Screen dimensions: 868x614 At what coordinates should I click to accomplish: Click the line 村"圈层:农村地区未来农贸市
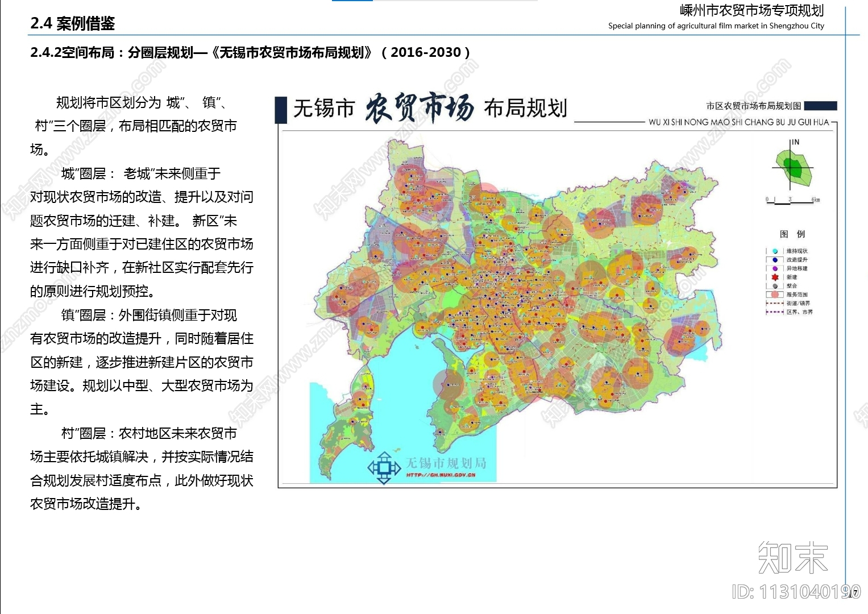149,433
